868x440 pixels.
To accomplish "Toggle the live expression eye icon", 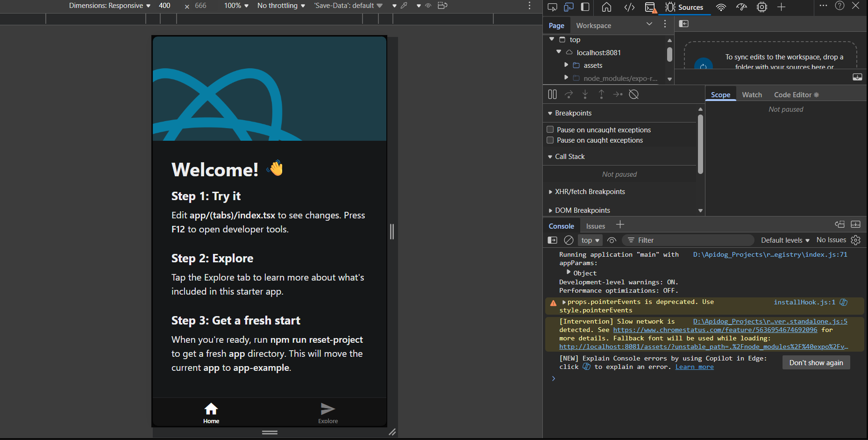I will coord(612,240).
